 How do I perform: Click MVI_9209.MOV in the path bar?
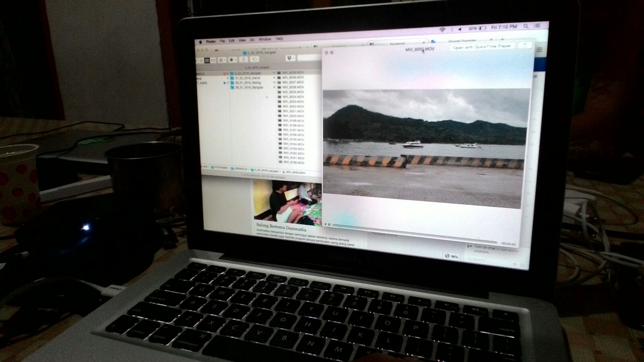pos(293,172)
